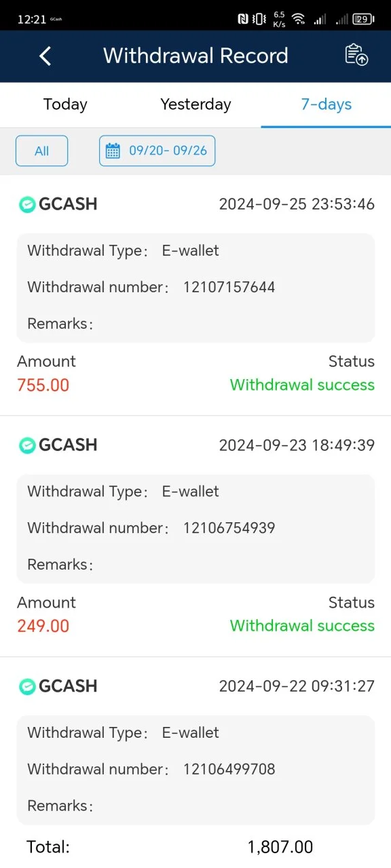Tap GCASH logo on 18:49:39 record

pyautogui.click(x=27, y=445)
